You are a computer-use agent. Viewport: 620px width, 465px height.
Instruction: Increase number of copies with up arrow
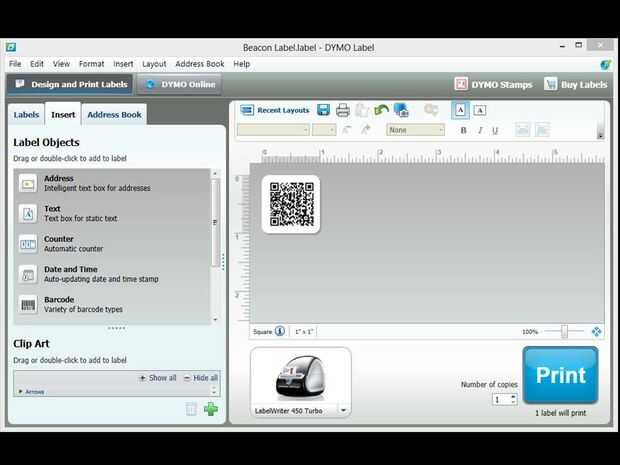pos(513,397)
